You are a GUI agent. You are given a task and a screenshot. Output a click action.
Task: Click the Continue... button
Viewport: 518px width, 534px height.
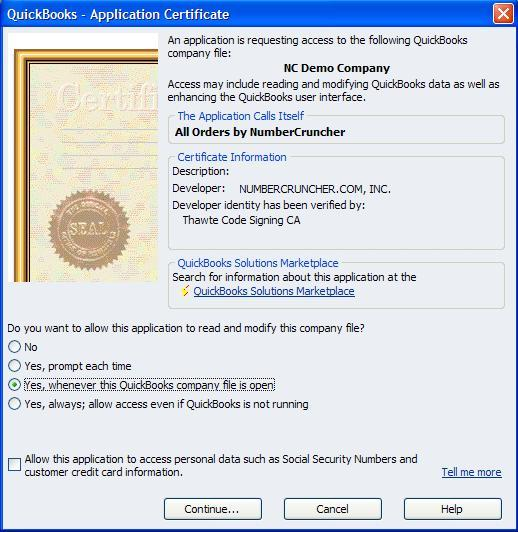[213, 509]
